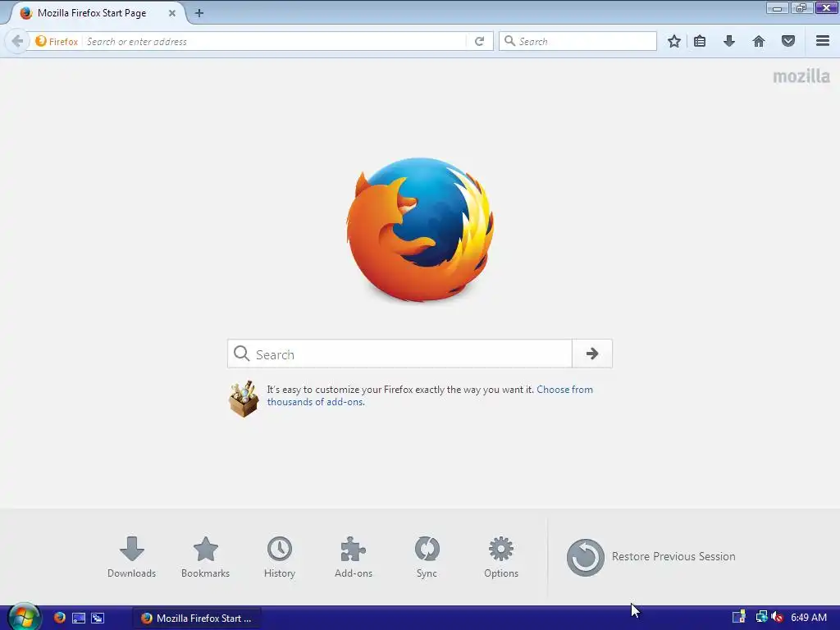Select Mozilla Firefox Start taskbar button
Screen dimensions: 840x630
pos(196,619)
